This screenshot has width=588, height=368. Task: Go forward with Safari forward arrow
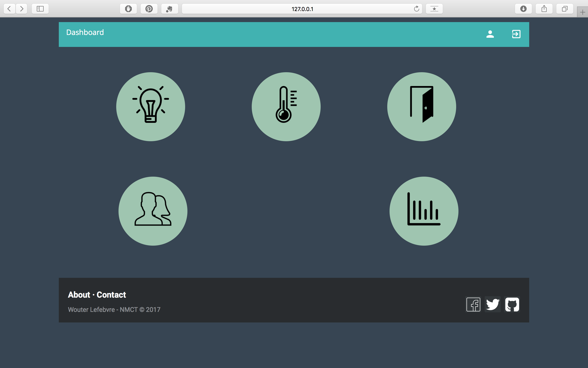(22, 9)
